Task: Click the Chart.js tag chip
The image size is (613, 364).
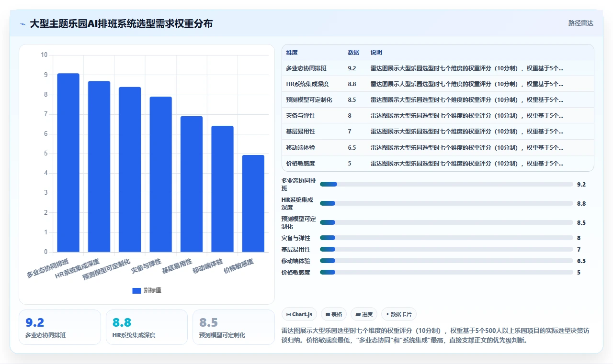Action: (x=299, y=314)
